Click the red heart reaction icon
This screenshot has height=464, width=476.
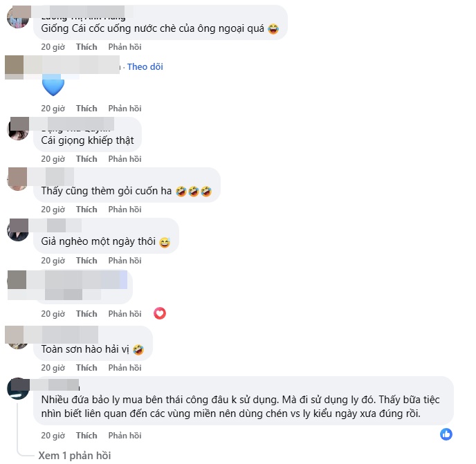click(x=160, y=313)
